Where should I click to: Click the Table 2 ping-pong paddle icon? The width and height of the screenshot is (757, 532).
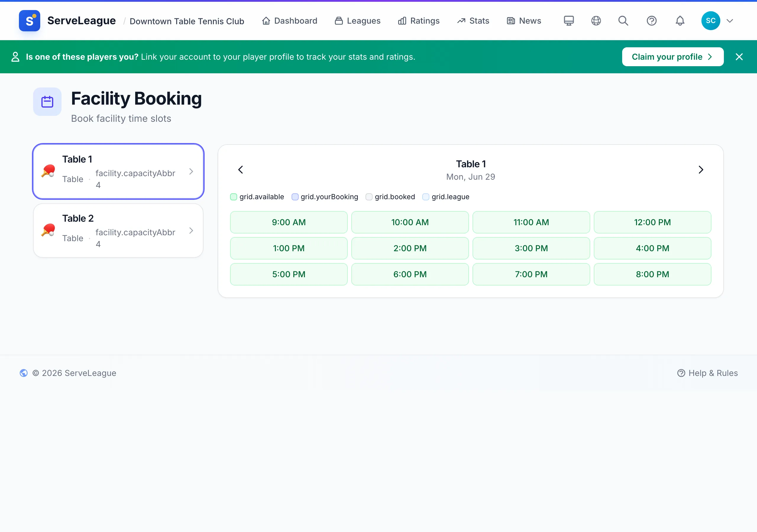point(48,231)
